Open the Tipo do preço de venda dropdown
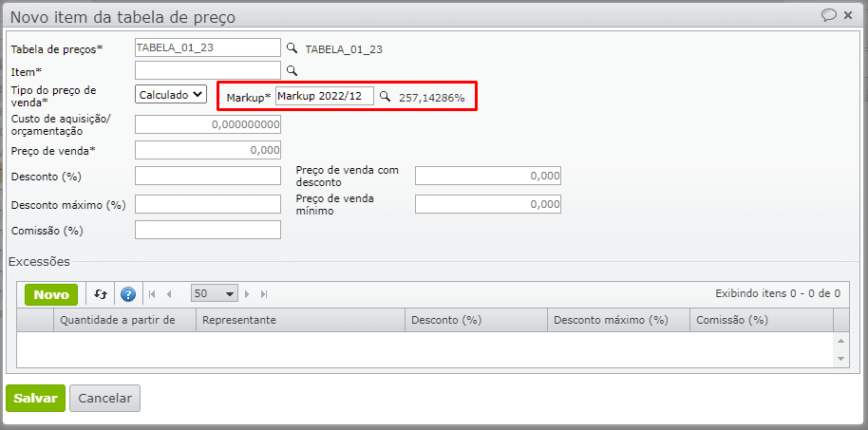The image size is (868, 430). tap(171, 94)
